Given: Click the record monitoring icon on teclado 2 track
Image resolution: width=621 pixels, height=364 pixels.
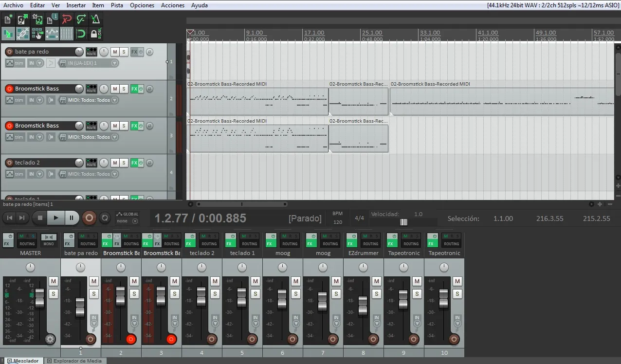Looking at the screenshot, I should click(x=51, y=174).
